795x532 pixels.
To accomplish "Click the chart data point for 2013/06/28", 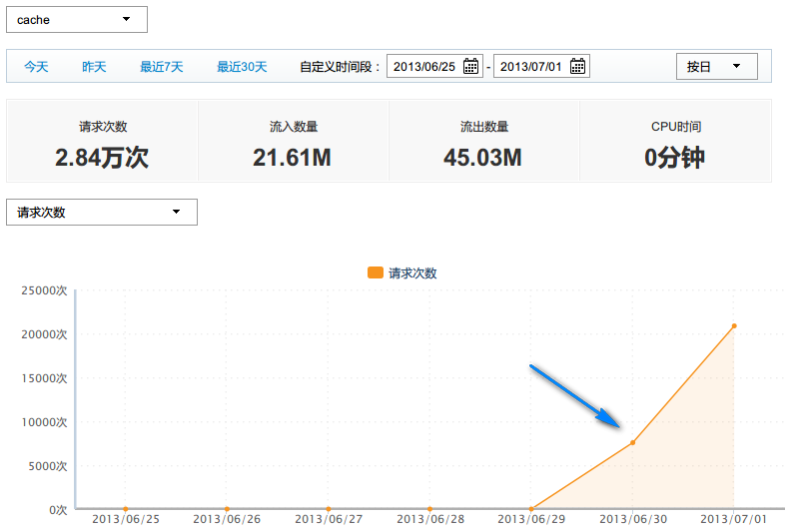I will [x=429, y=509].
